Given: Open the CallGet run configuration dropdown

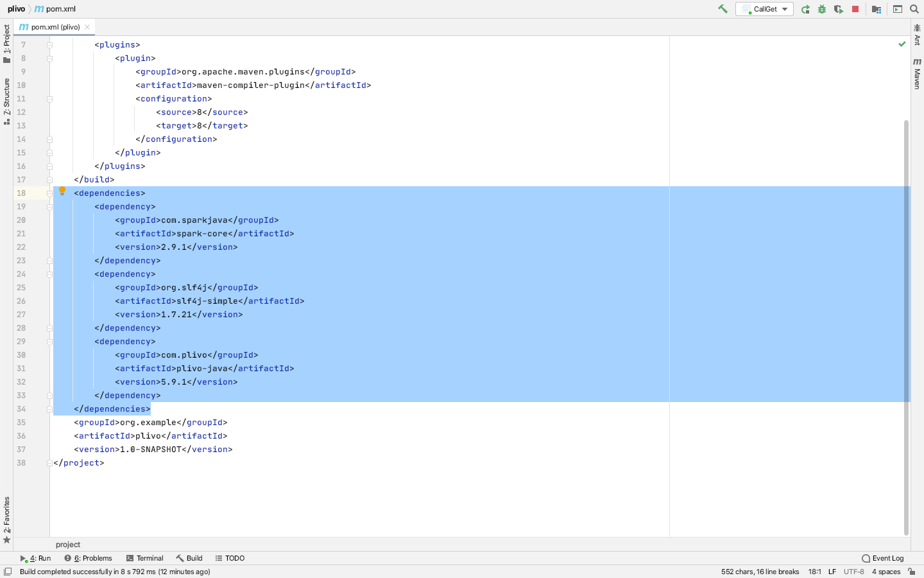Looking at the screenshot, I should point(764,9).
